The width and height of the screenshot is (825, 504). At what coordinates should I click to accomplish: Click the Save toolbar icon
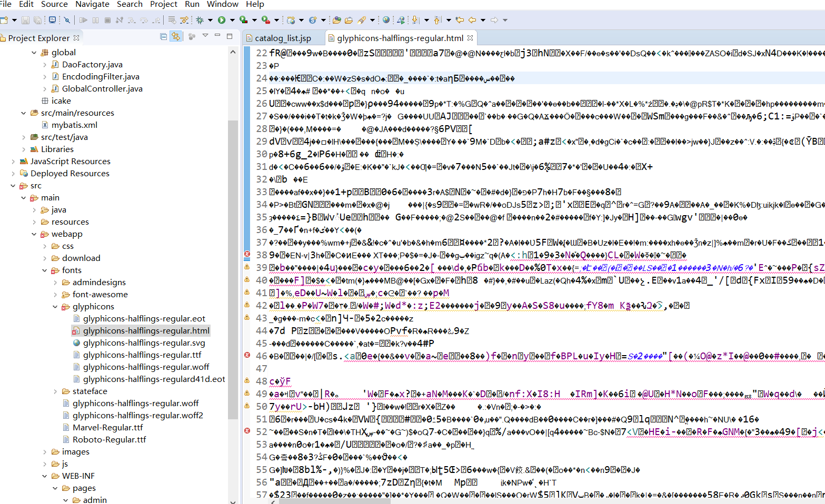[x=25, y=20]
